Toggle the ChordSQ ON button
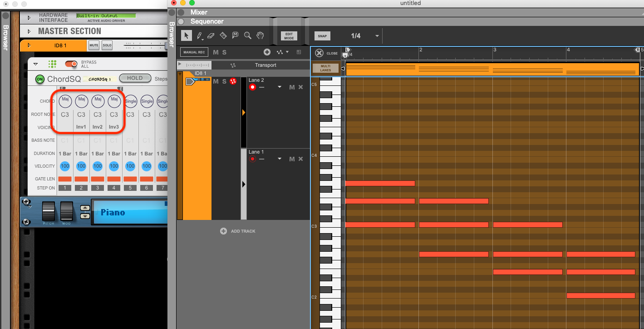 click(40, 79)
